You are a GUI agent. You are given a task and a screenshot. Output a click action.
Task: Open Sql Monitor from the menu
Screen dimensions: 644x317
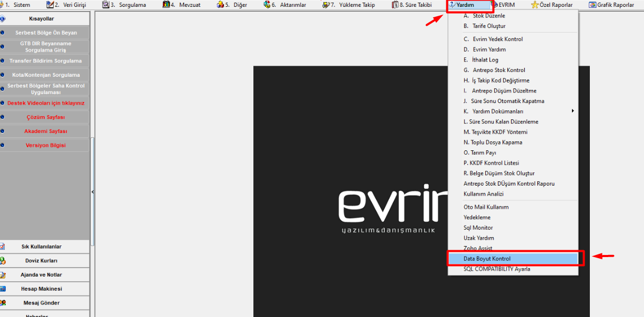[x=513, y=228]
